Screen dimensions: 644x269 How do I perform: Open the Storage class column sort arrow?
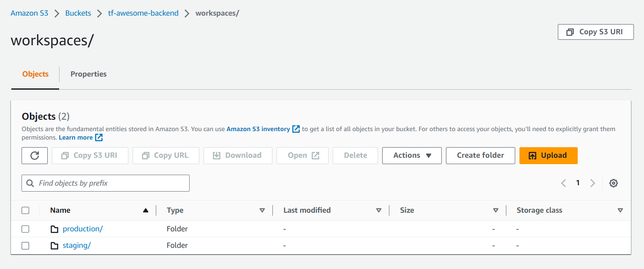coord(620,210)
